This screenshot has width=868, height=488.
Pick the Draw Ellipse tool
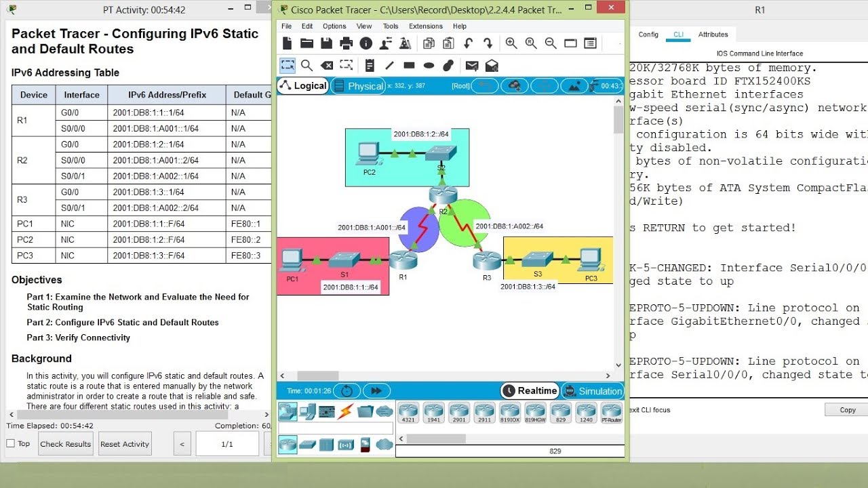(429, 65)
